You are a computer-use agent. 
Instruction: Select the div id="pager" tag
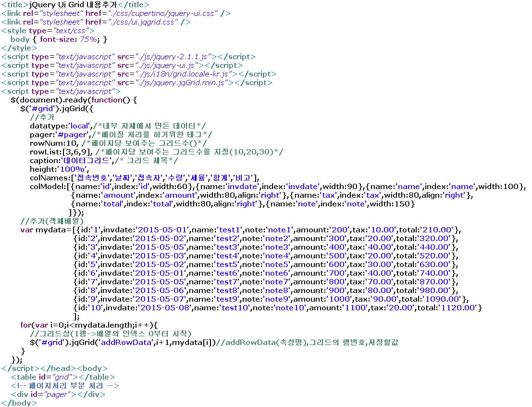(x=58, y=394)
